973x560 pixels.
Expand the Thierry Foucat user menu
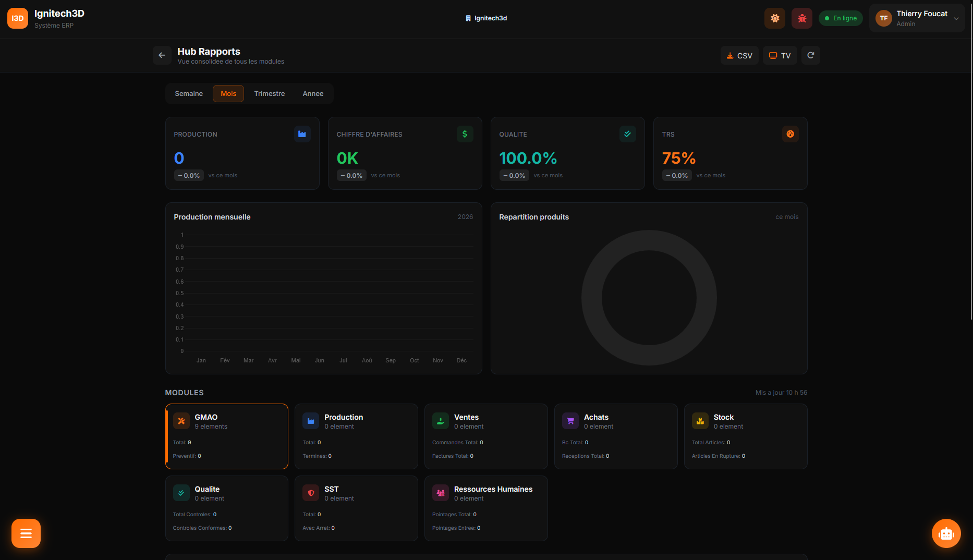click(917, 18)
